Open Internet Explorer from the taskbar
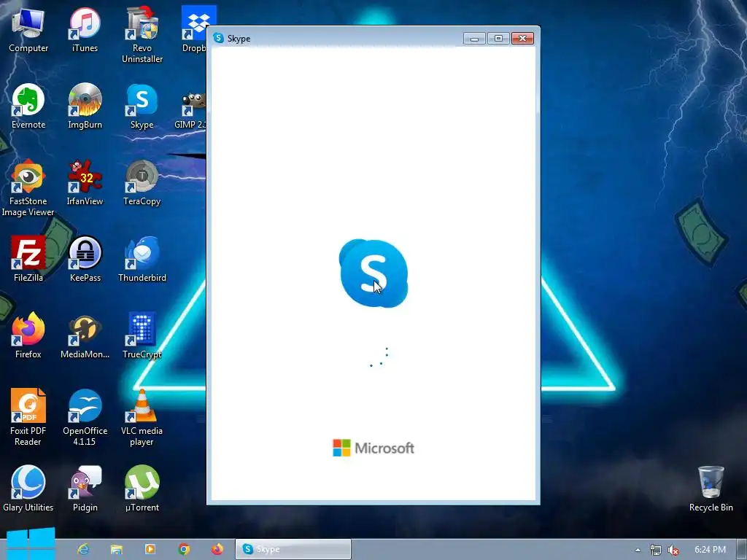 tap(83, 550)
